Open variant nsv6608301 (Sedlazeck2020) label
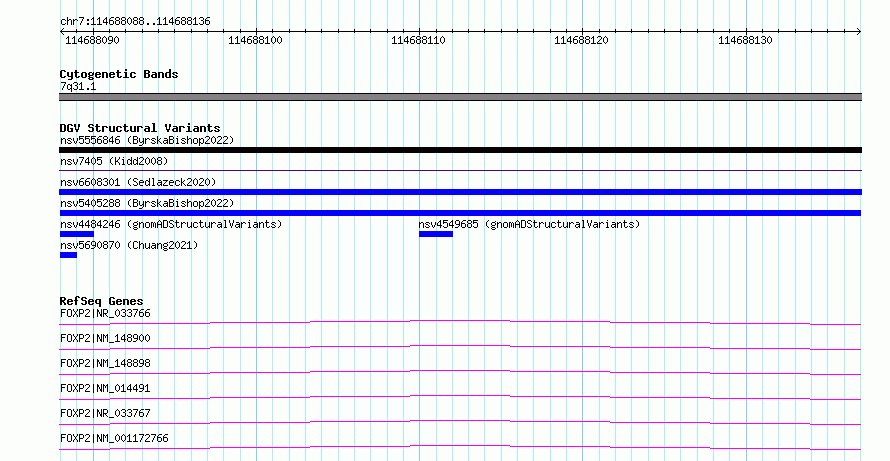 138,182
